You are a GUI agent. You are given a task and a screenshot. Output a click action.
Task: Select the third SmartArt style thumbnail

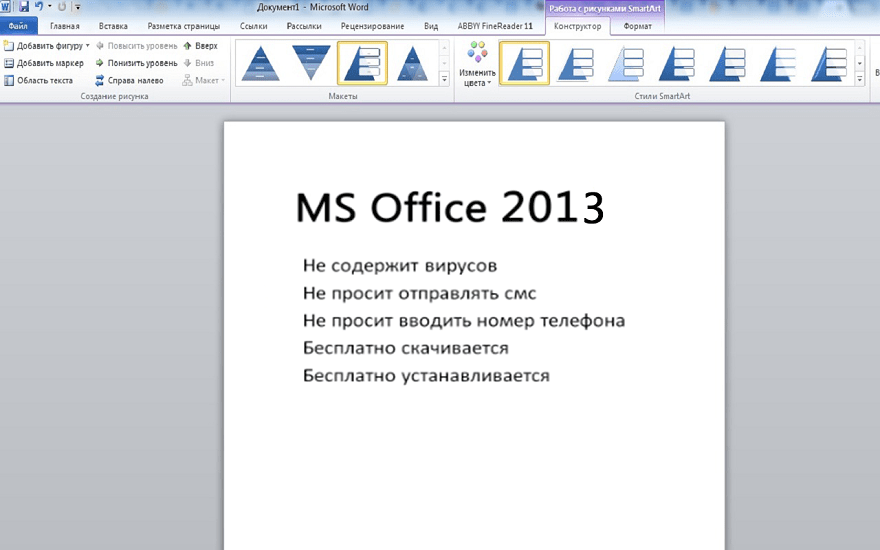[x=626, y=63]
